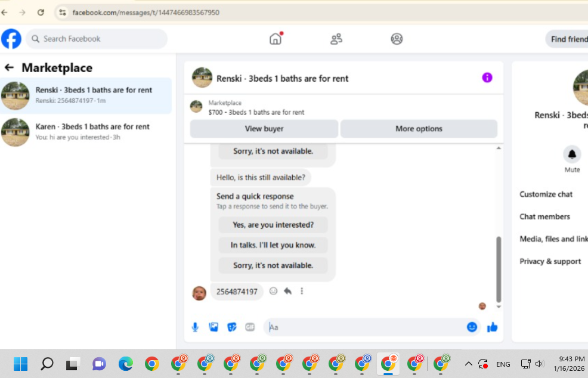The height and width of the screenshot is (378, 588).
Task: Click the Home icon with notification dot
Action: 276,39
